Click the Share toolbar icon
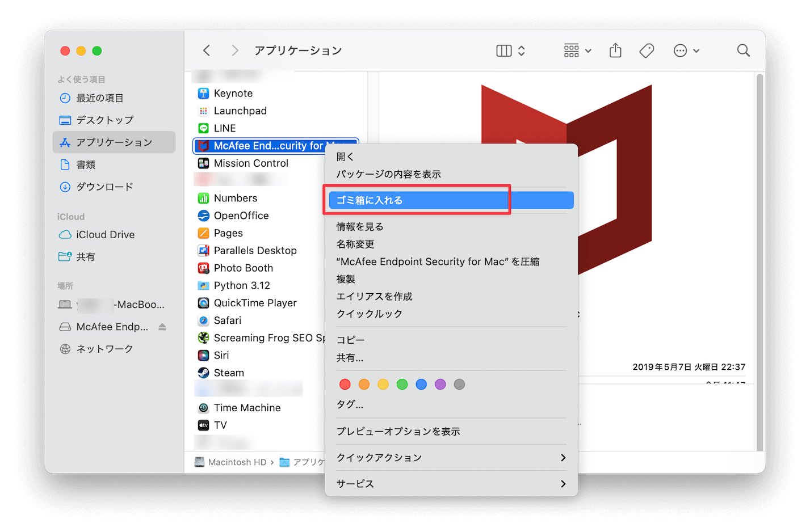This screenshot has width=810, height=532. coord(615,50)
